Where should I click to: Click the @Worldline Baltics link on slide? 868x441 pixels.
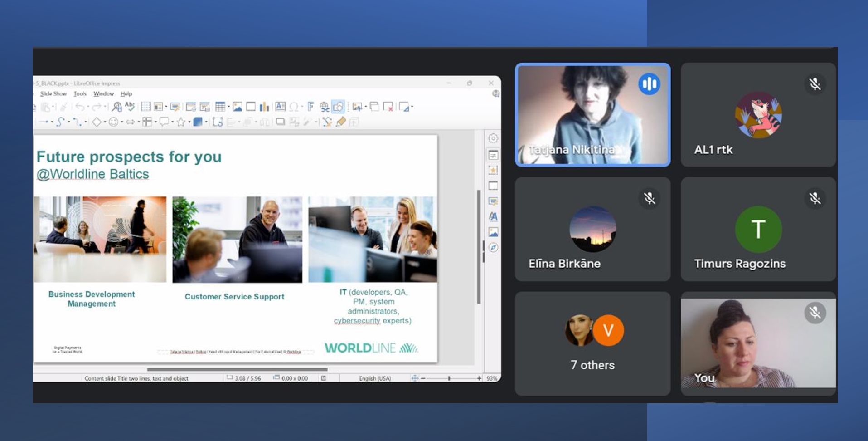pyautogui.click(x=92, y=174)
